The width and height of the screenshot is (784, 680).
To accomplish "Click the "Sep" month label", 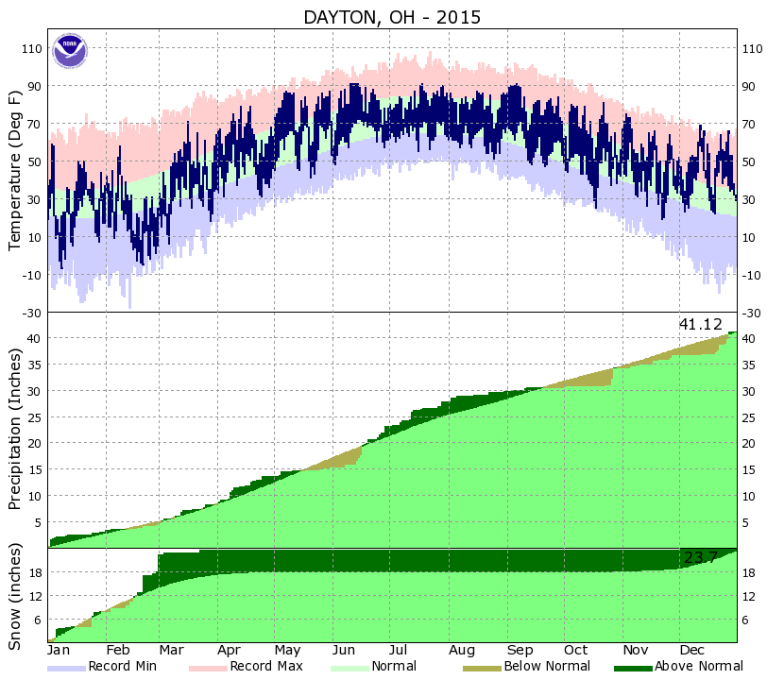I will click(520, 651).
